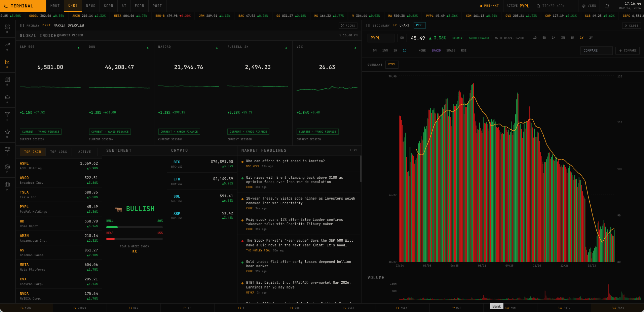This screenshot has height=312, width=644.
Task: Switch to the NEWS top tab
Action: 90,6
